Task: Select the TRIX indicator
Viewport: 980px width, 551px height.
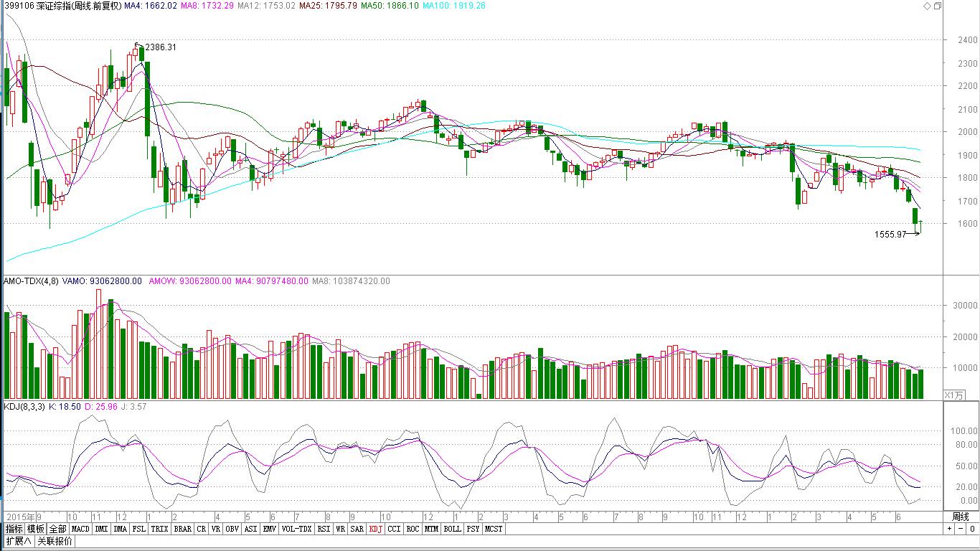Action: click(160, 529)
